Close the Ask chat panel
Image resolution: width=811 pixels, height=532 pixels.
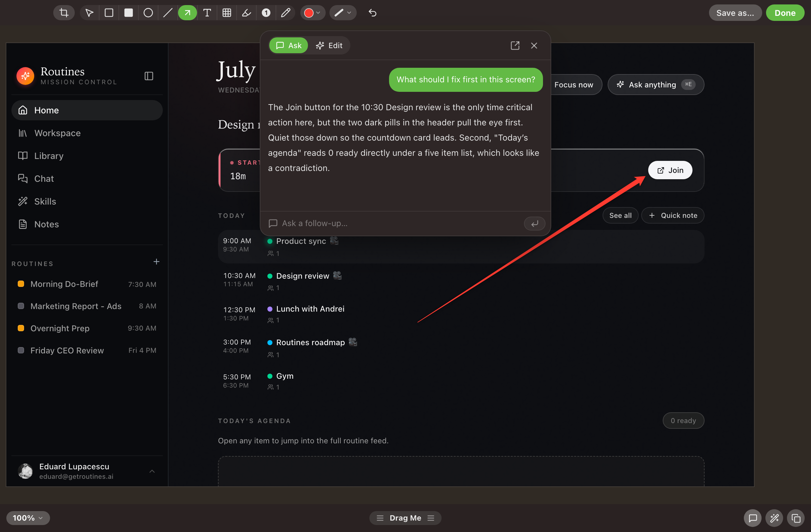pyautogui.click(x=534, y=45)
